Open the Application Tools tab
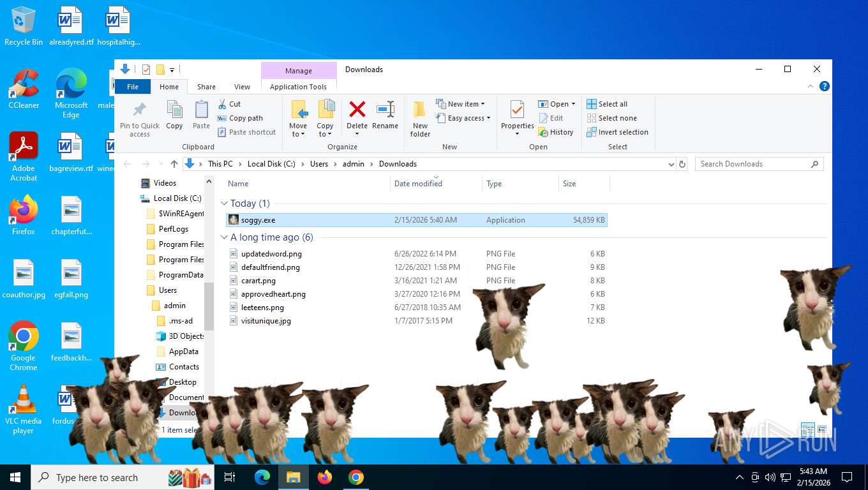Image resolution: width=868 pixels, height=490 pixels. [x=298, y=87]
